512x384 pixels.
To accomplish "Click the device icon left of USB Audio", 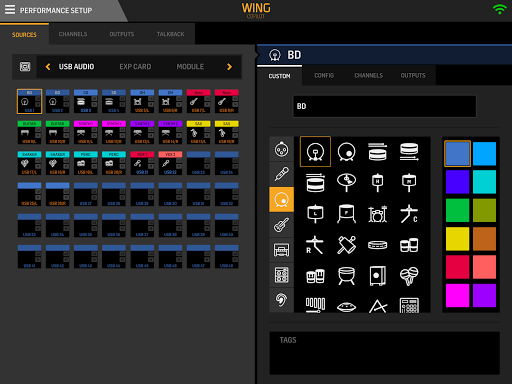I will point(25,67).
